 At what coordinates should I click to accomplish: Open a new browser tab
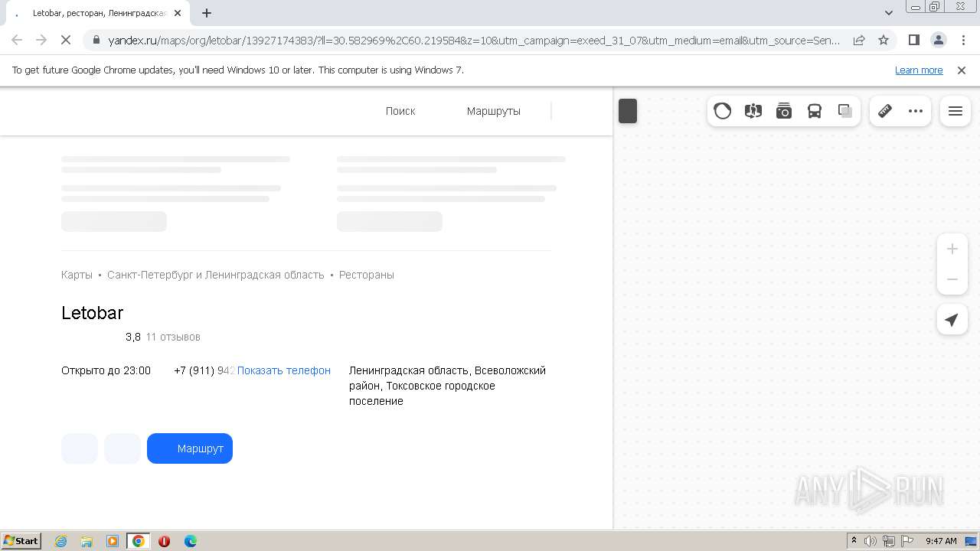click(207, 13)
